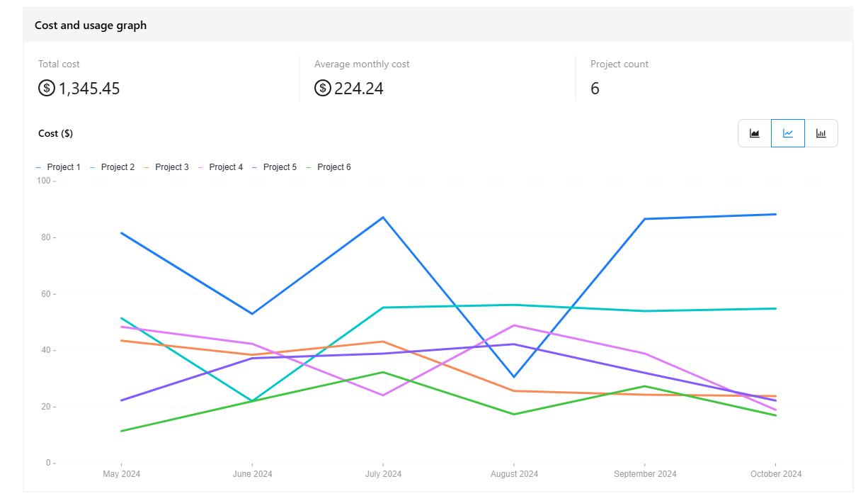The image size is (868, 501).
Task: Click the October 2024 axis label
Action: 776,474
